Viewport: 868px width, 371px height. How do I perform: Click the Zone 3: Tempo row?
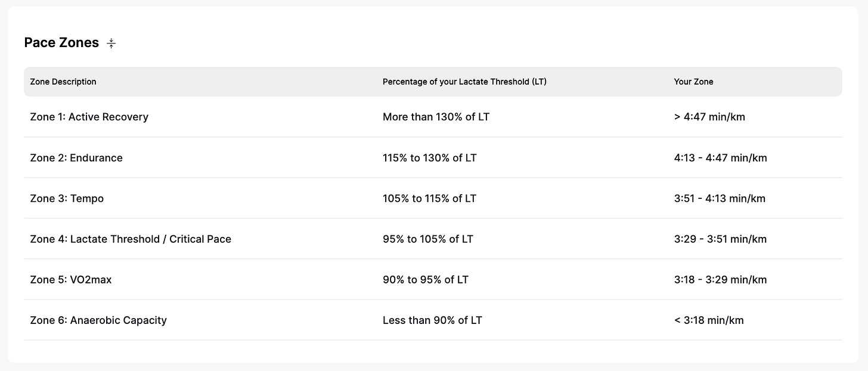[x=67, y=198]
